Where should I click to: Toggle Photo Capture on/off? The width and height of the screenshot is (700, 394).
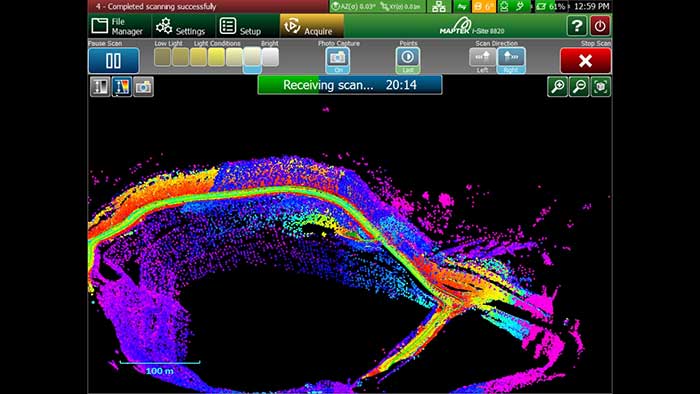click(x=338, y=60)
